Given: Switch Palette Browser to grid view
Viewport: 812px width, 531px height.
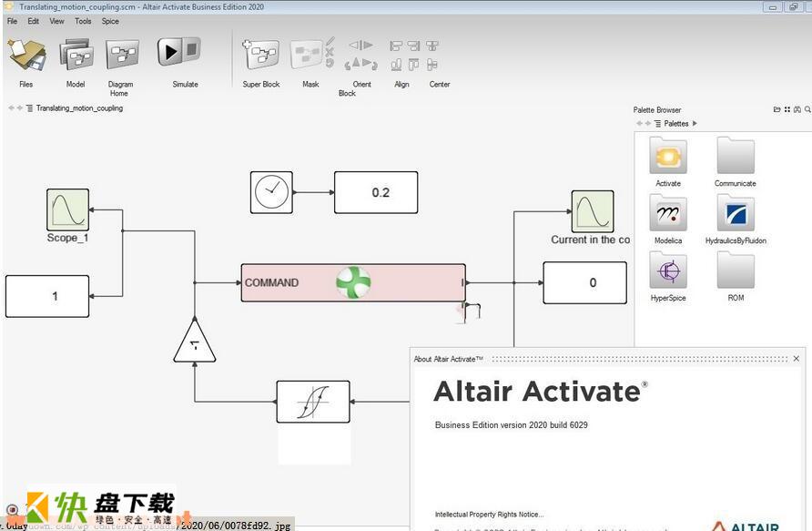Looking at the screenshot, I should 787,109.
